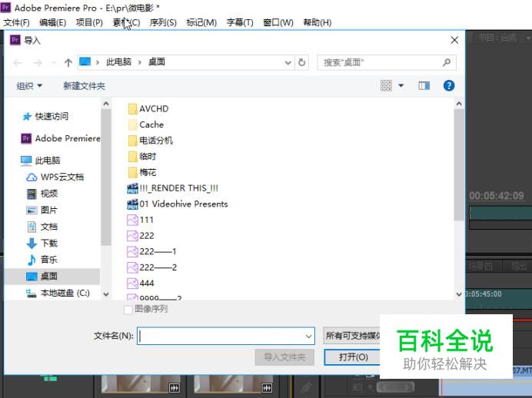The width and height of the screenshot is (532, 398).
Task: Expand the address bar history dropdown
Action: [x=288, y=63]
